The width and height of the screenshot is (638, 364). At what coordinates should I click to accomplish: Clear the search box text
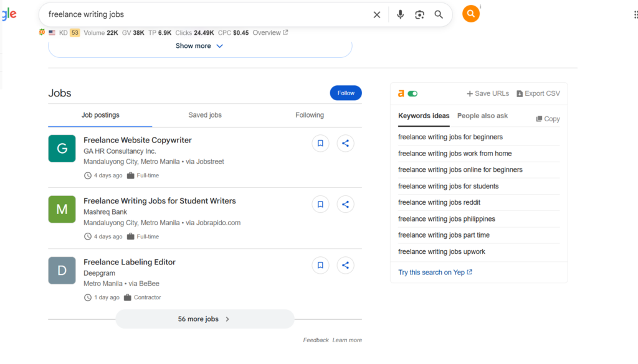tap(376, 14)
